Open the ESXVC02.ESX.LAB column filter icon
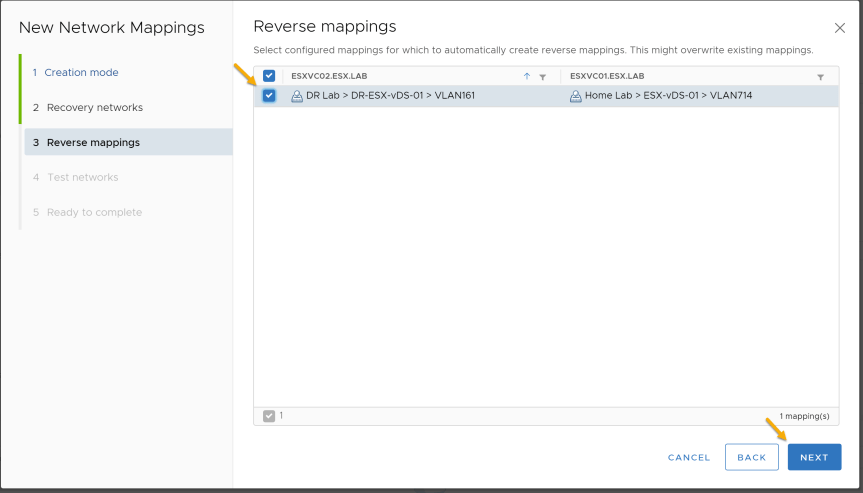Image resolution: width=863 pixels, height=493 pixels. 543,77
